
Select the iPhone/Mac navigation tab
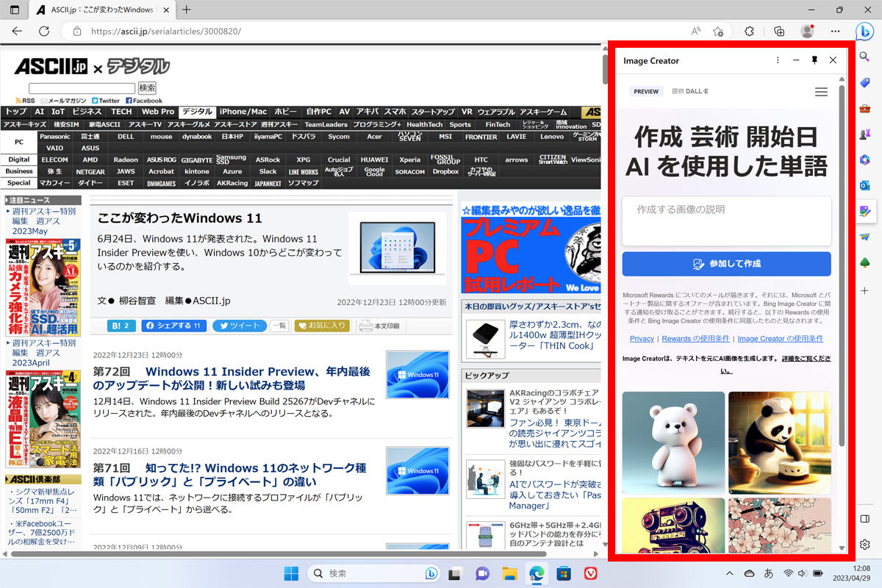tap(243, 112)
